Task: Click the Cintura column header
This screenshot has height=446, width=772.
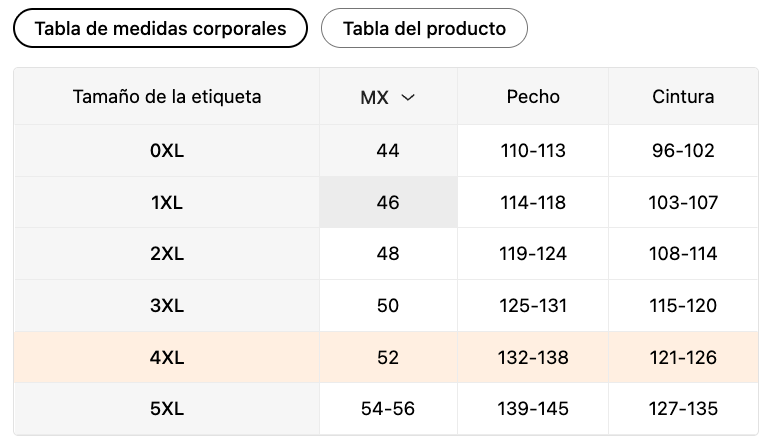Action: (x=683, y=96)
